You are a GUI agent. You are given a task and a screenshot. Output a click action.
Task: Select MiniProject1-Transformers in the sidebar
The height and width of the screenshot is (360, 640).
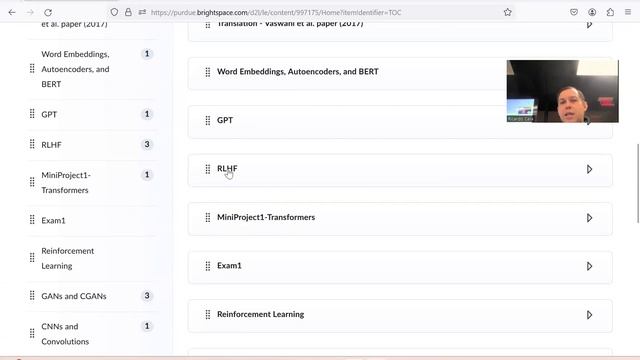tap(66, 182)
